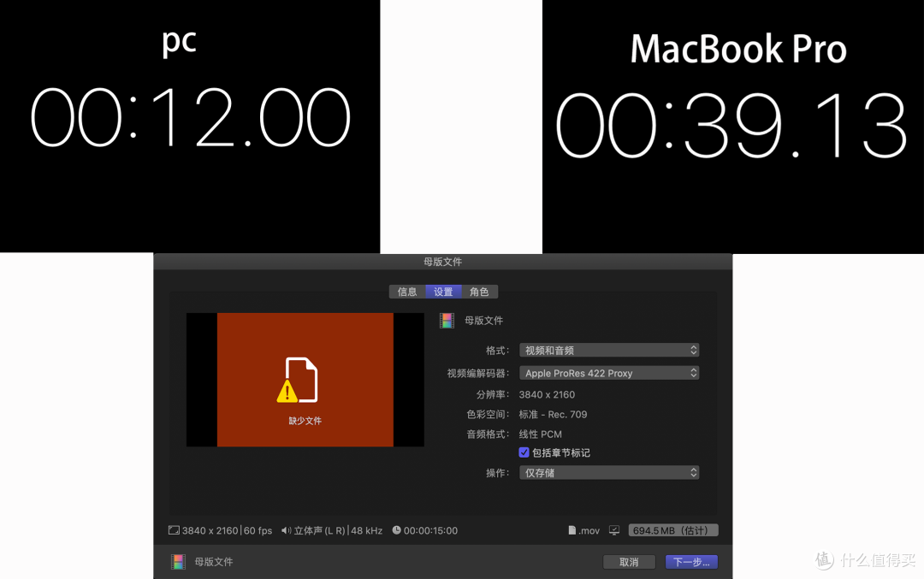Image resolution: width=924 pixels, height=579 pixels.
Task: Click the duration text 00:00:15:00
Action: [x=430, y=531]
